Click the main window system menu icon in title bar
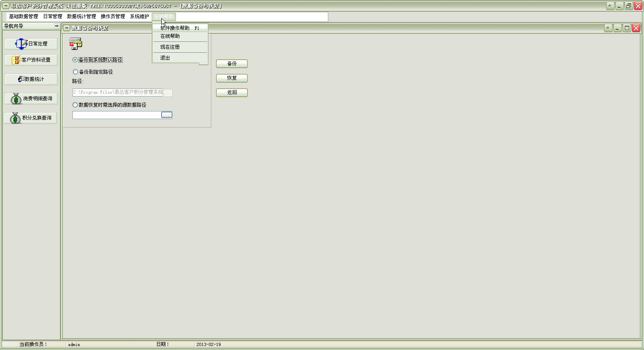This screenshot has width=644, height=350. tap(6, 6)
